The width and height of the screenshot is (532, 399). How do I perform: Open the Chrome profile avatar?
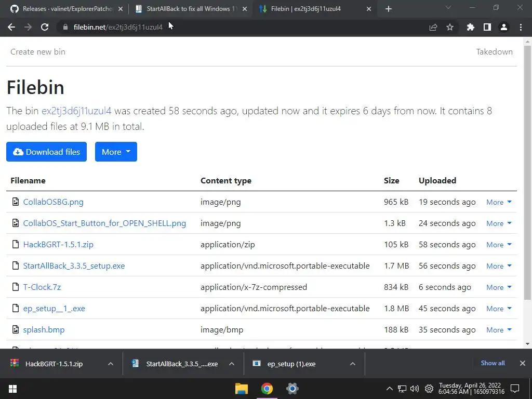tap(504, 27)
